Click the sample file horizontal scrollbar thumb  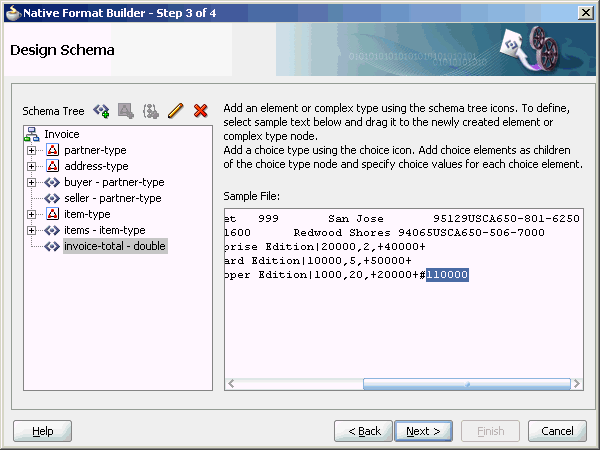[467, 384]
